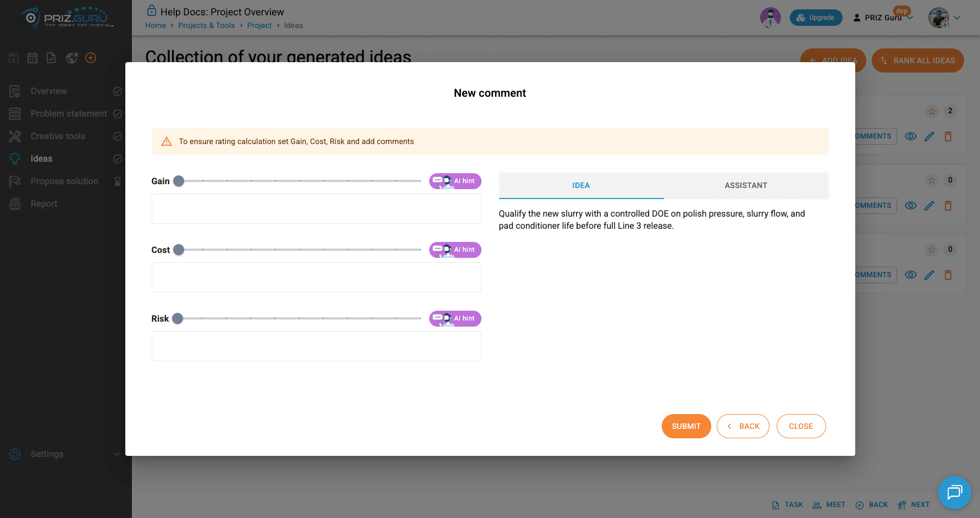The width and height of the screenshot is (980, 518).
Task: Get AI hint for Cost
Action: click(x=455, y=250)
